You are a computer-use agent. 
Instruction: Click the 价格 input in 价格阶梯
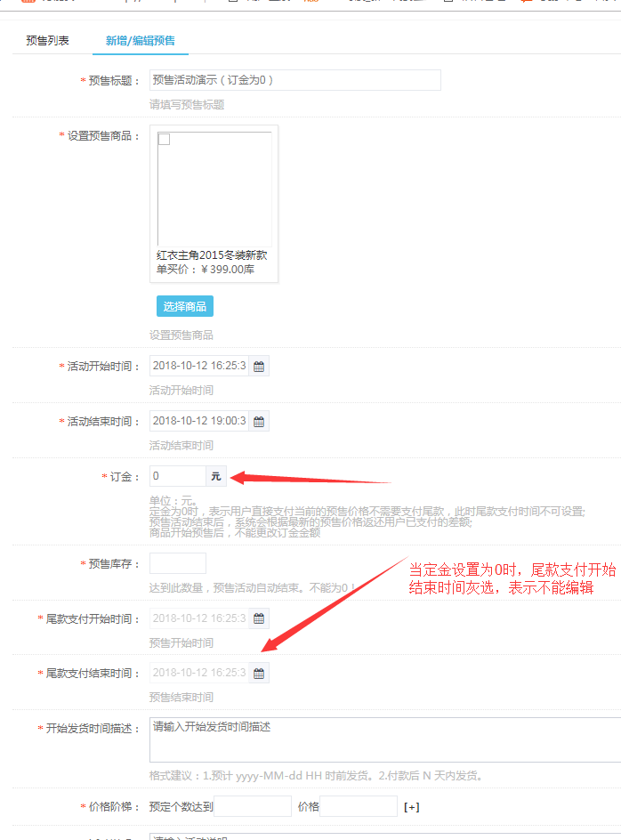click(x=358, y=806)
